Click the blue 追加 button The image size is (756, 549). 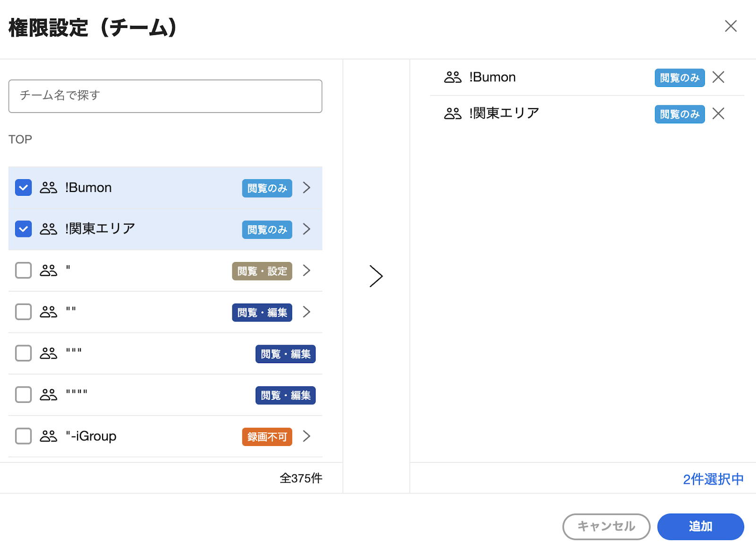[x=701, y=527]
